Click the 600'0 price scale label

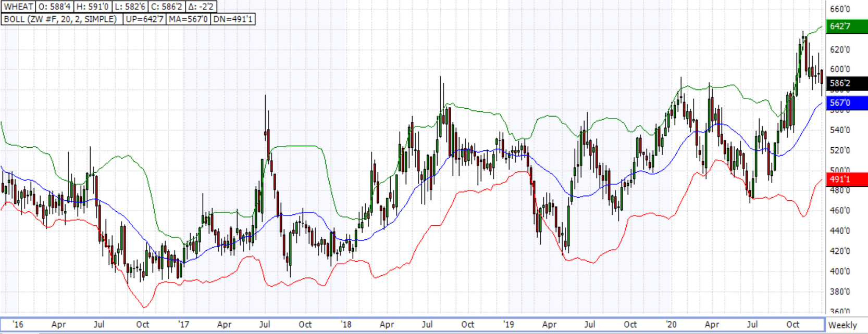[840, 69]
